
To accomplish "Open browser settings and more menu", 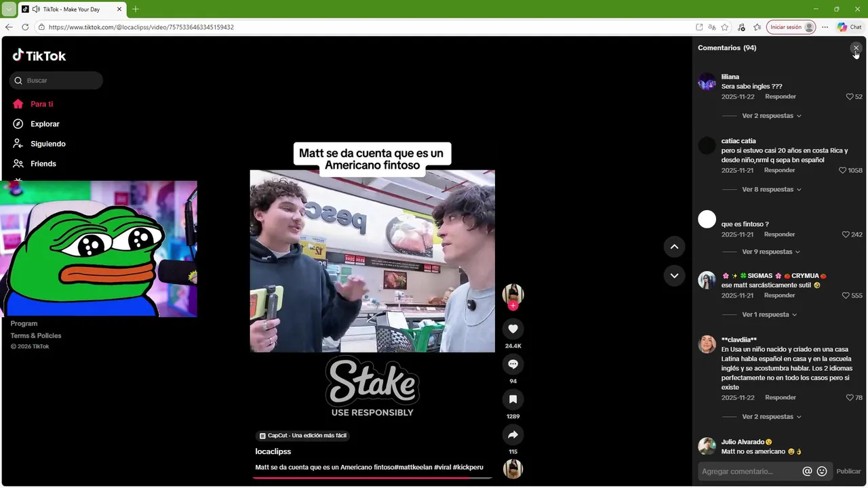I will (x=825, y=27).
